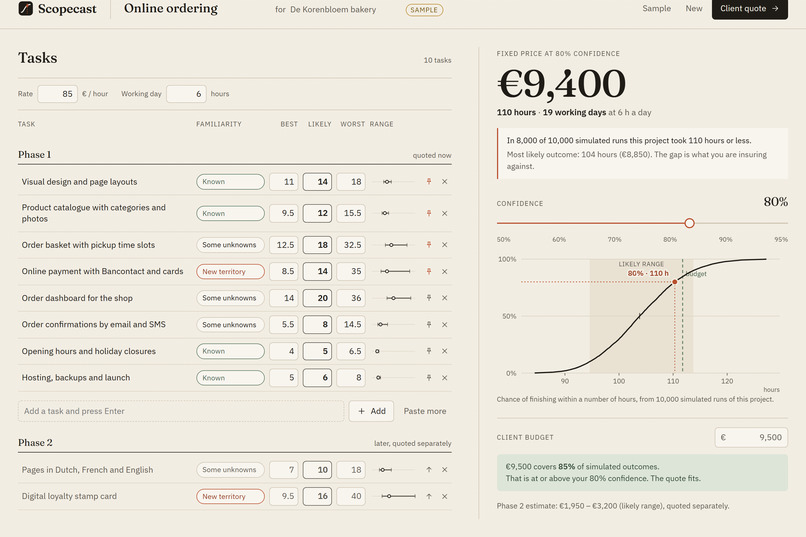Screen dimensions: 806x537
Task: Pin the Order dashboard for the shop task
Action: coord(429,298)
